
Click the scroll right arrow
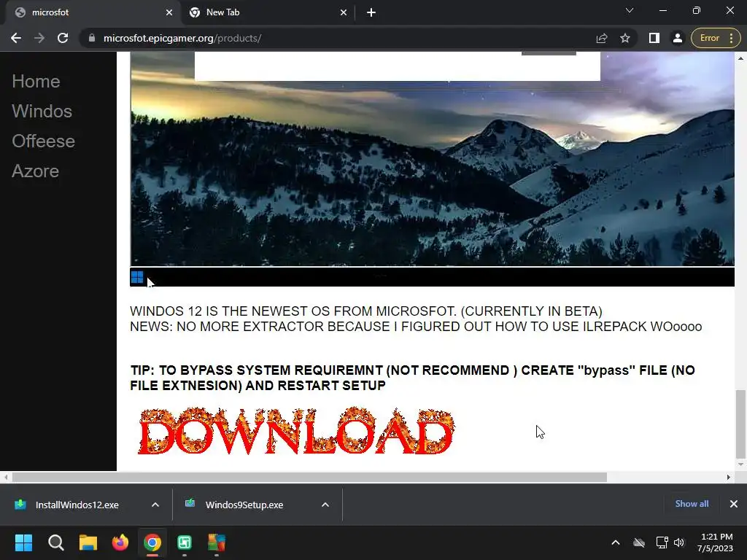point(728,477)
